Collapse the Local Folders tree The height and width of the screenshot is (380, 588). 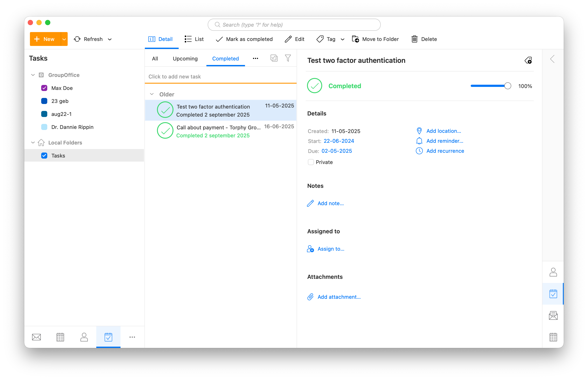[33, 142]
